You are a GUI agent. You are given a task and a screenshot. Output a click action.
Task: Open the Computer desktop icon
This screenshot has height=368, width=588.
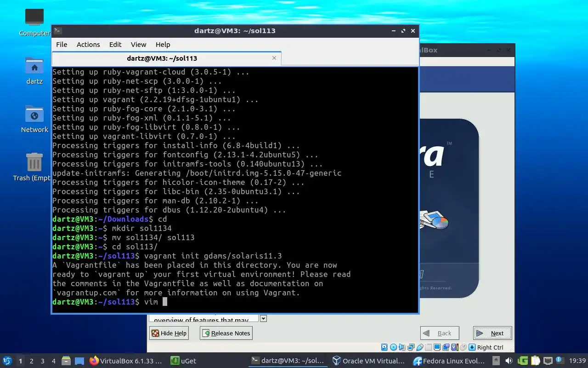(34, 22)
